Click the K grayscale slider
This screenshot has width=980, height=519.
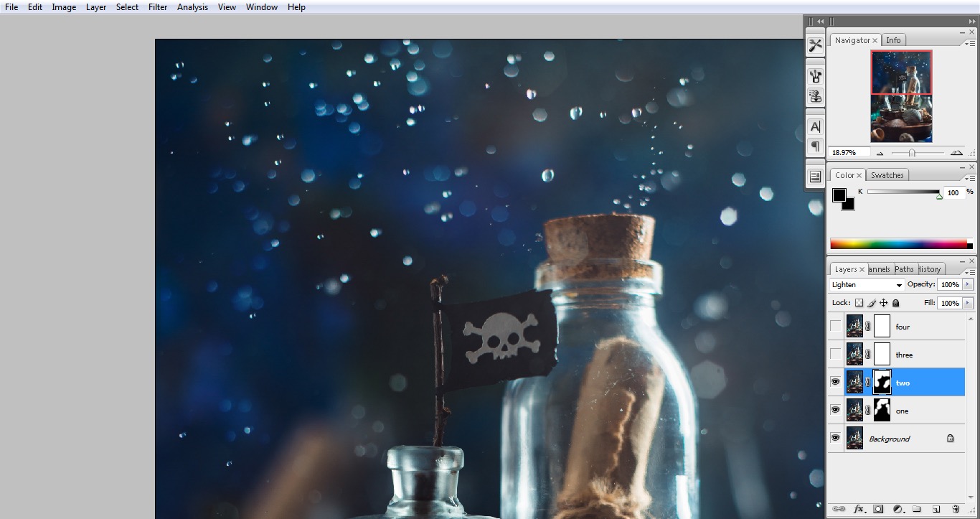pos(903,192)
